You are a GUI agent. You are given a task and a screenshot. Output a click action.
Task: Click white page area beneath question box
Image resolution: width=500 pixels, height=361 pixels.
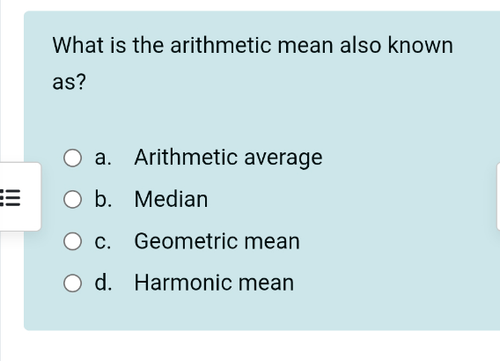pyautogui.click(x=250, y=347)
